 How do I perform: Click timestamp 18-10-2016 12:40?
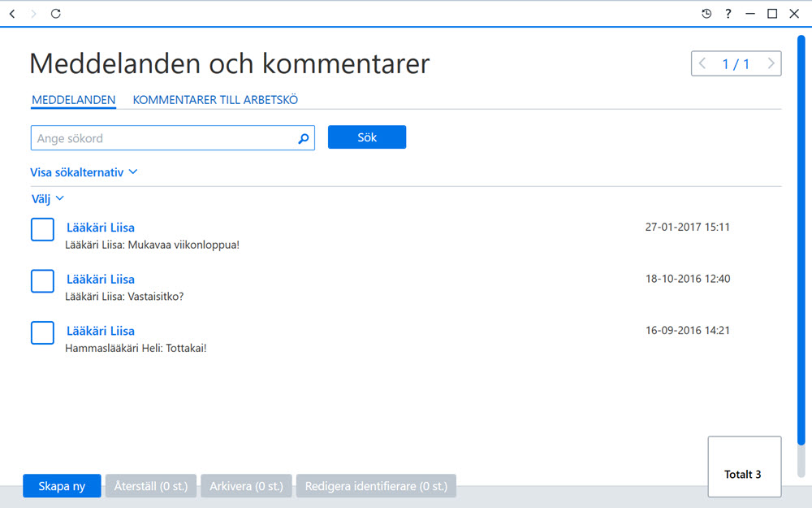coord(688,279)
